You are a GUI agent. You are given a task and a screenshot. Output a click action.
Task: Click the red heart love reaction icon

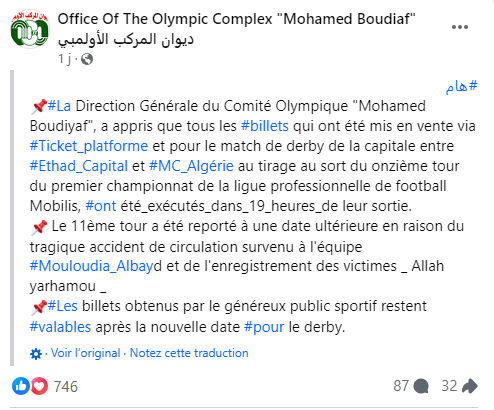(39, 386)
